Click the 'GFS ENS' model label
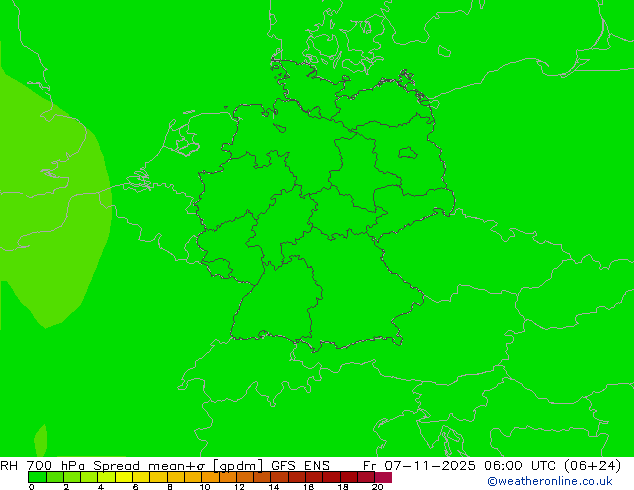634x490 pixels. pyautogui.click(x=300, y=465)
